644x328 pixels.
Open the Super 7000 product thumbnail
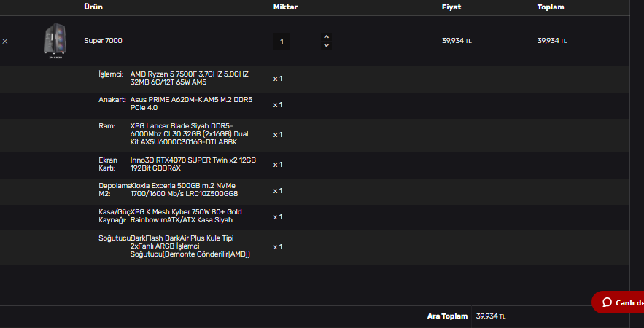55,41
